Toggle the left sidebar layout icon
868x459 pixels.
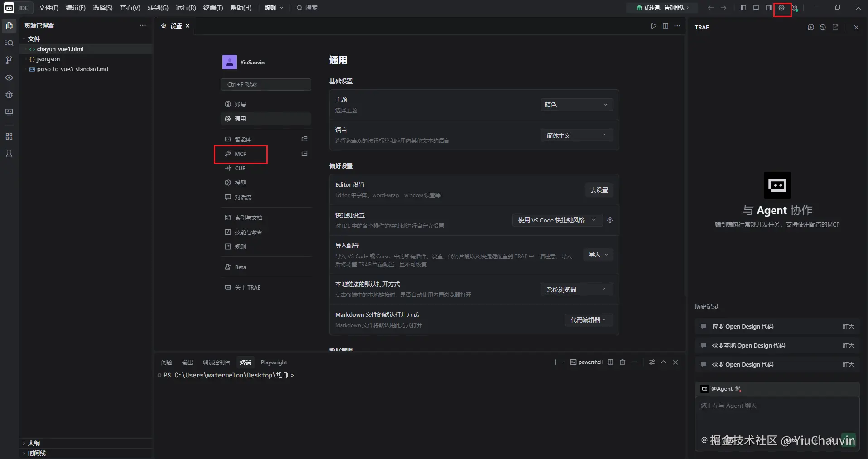coord(743,8)
